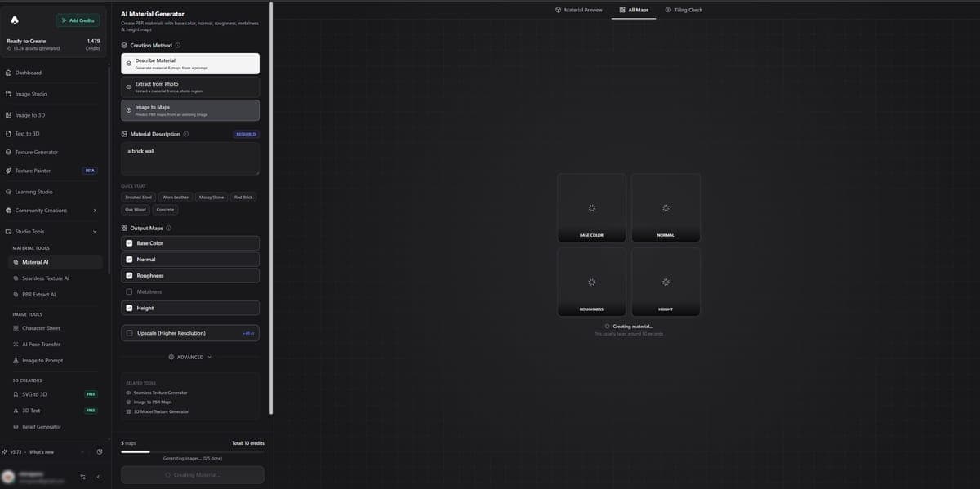
Task: Enable the Metalness output map
Action: pyautogui.click(x=129, y=292)
